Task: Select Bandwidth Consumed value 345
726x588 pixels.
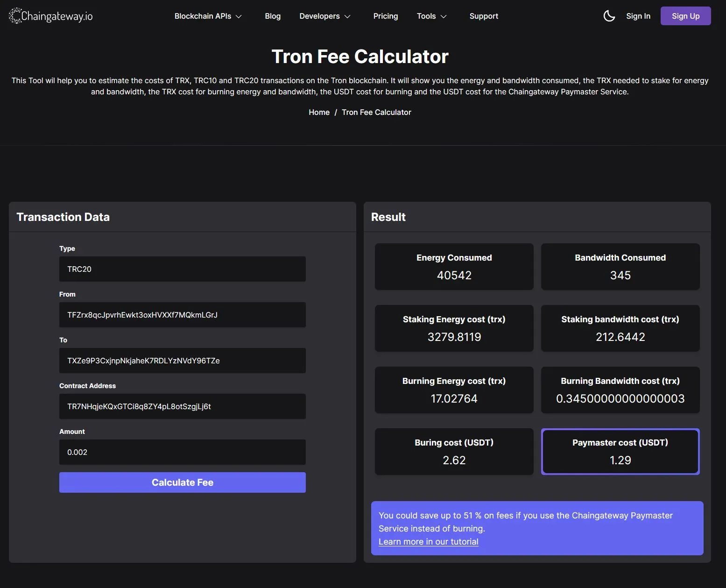Action: point(620,275)
